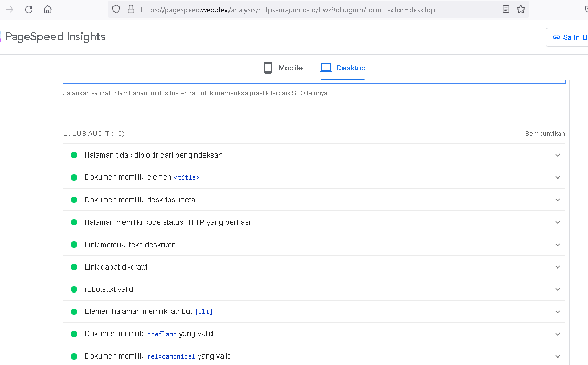Bookmark this page with star icon

click(521, 10)
